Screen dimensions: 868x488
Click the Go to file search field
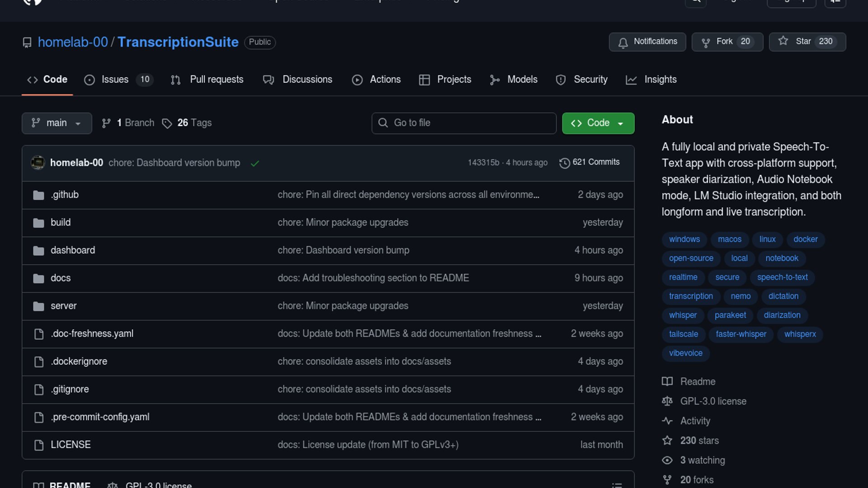[x=464, y=123]
